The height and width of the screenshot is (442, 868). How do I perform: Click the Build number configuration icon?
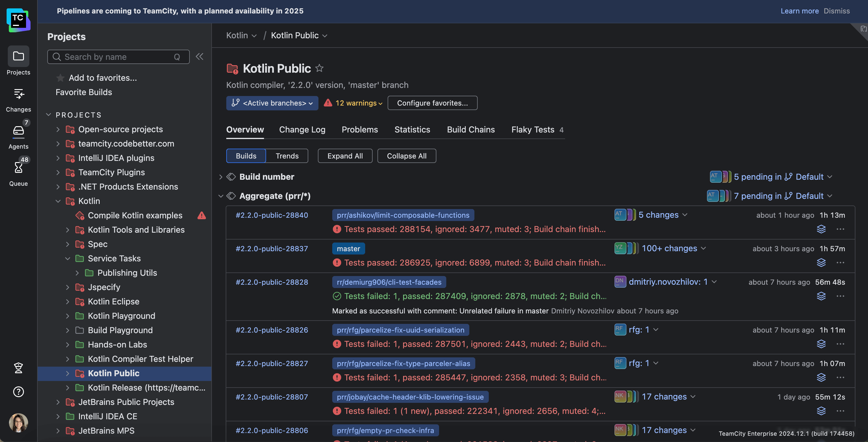(x=231, y=177)
